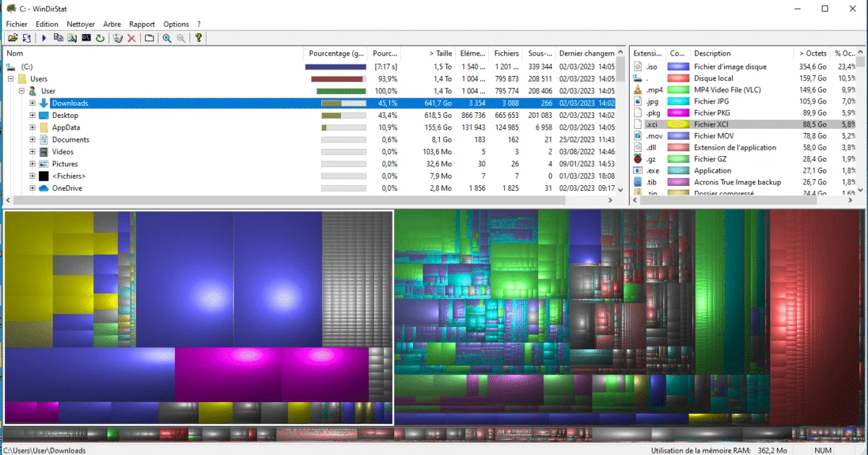
Task: Click the refresh all toolbar icon
Action: pyautogui.click(x=27, y=38)
